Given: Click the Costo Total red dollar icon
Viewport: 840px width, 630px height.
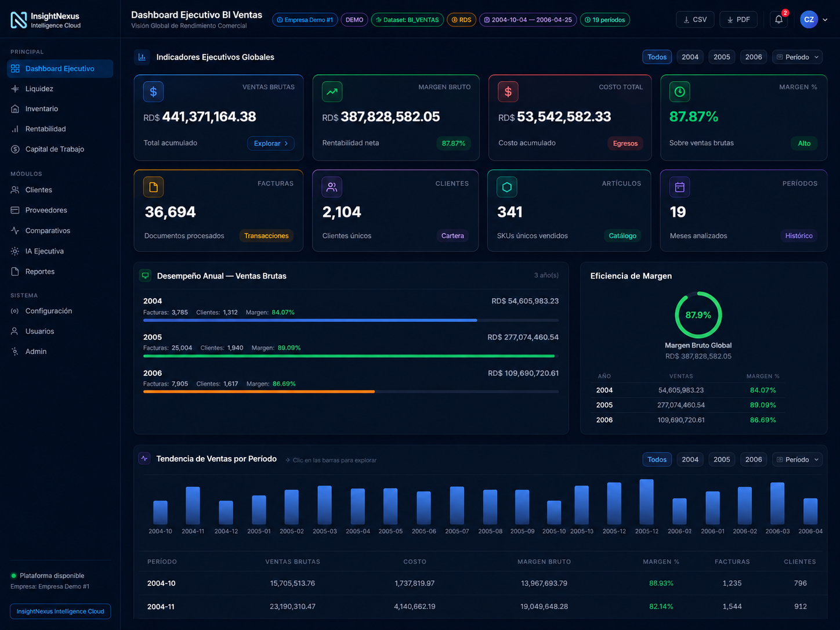Looking at the screenshot, I should tap(508, 92).
